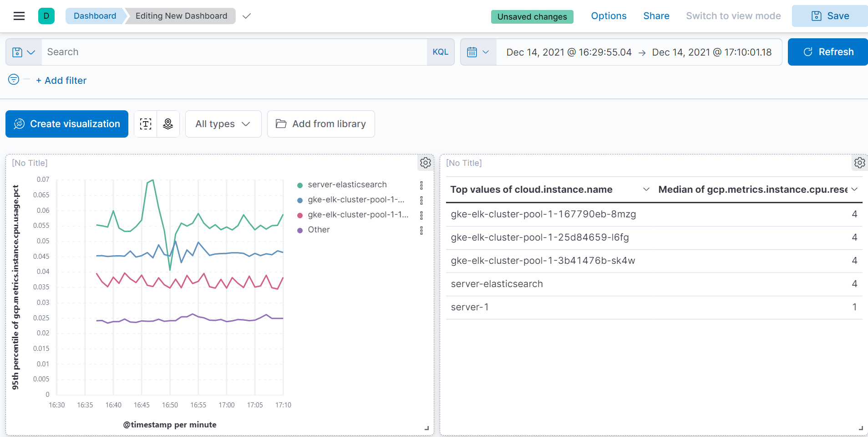Click Create visualization

[67, 124]
